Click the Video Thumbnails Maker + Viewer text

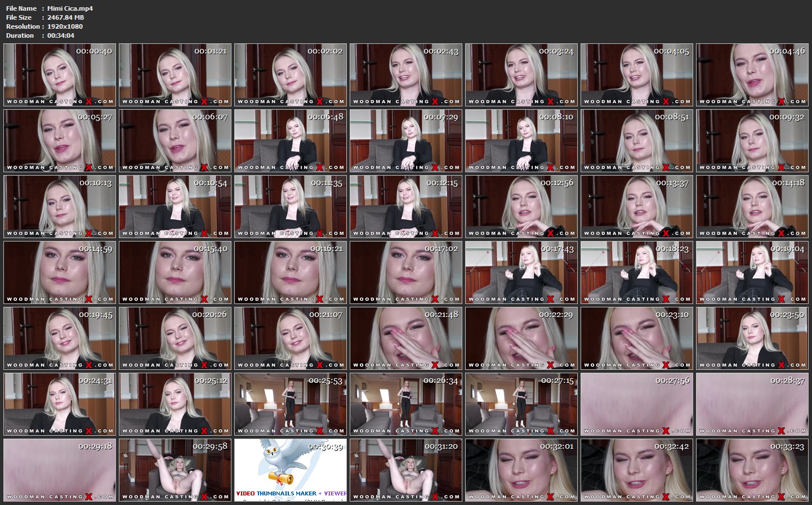(x=291, y=493)
